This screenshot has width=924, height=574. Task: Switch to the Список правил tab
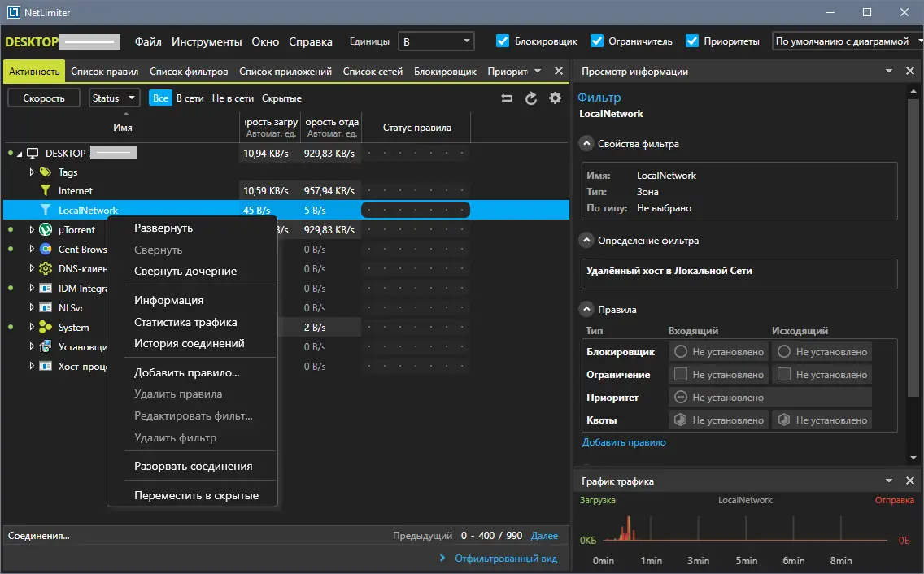[104, 72]
